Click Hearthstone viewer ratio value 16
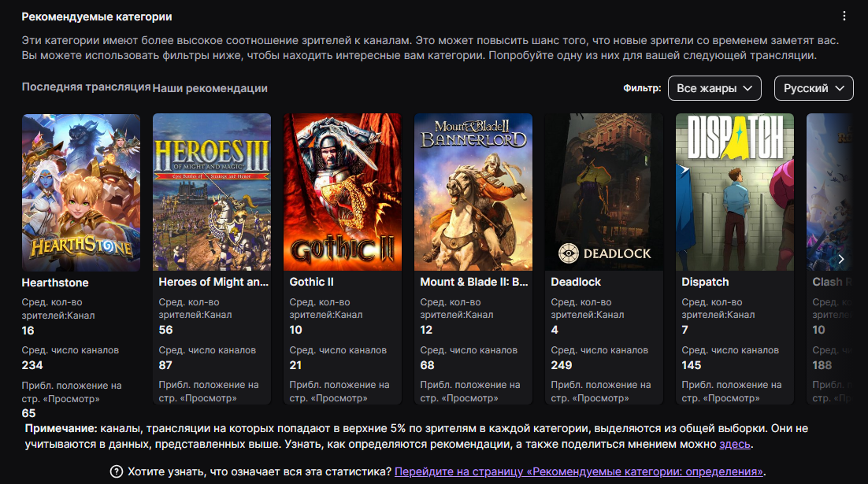Screen dimensions: 868x484 (28, 331)
